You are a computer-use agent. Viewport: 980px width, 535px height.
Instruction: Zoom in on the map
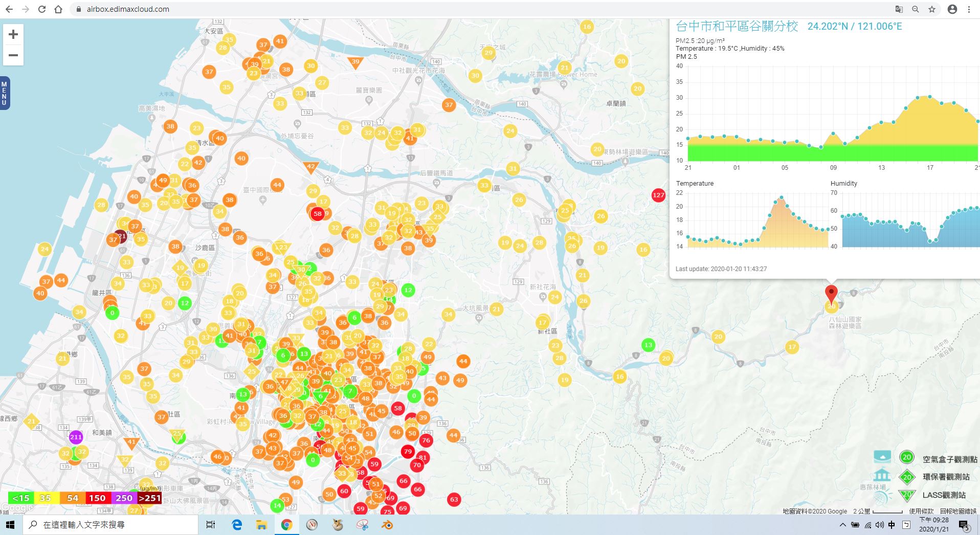point(13,34)
